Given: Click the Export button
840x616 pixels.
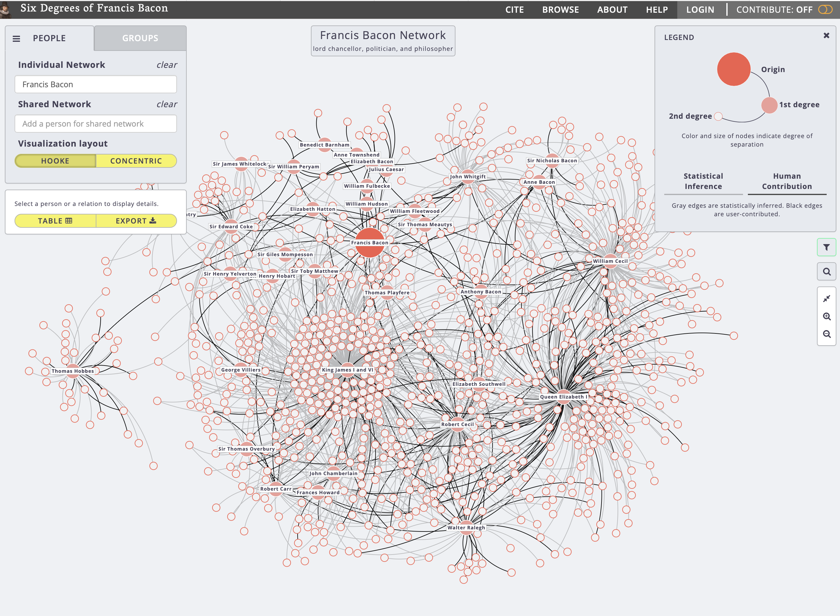Looking at the screenshot, I should [x=136, y=221].
